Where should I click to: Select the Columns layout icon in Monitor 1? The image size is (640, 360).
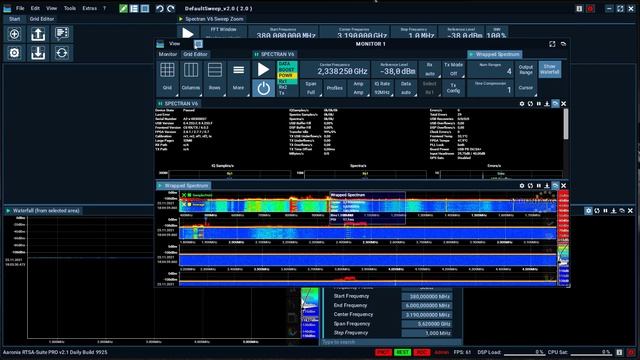(x=191, y=78)
